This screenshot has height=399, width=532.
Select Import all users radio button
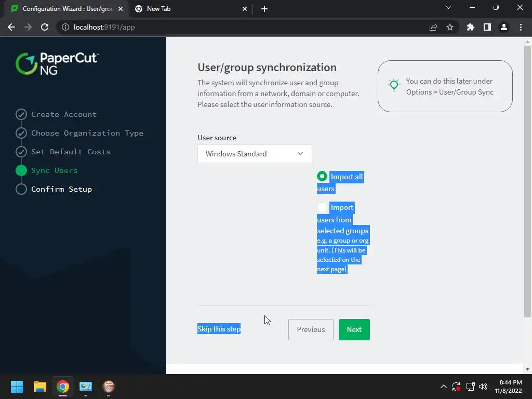(x=322, y=177)
